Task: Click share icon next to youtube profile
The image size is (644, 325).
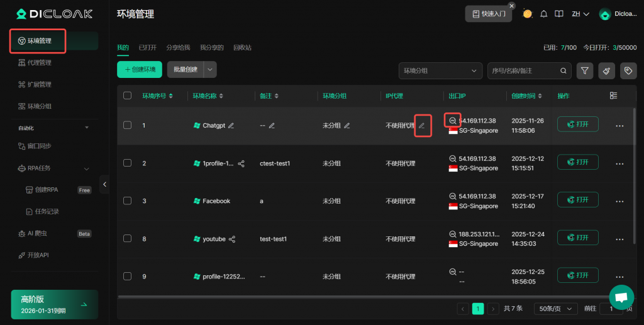Action: (x=232, y=239)
